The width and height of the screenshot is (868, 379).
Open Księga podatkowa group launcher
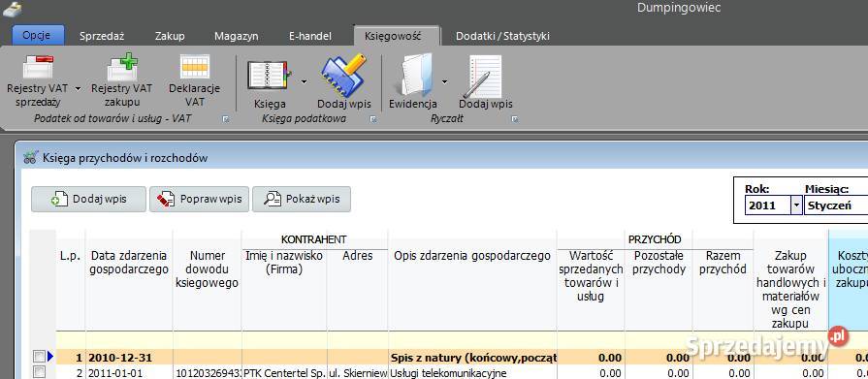tap(373, 118)
